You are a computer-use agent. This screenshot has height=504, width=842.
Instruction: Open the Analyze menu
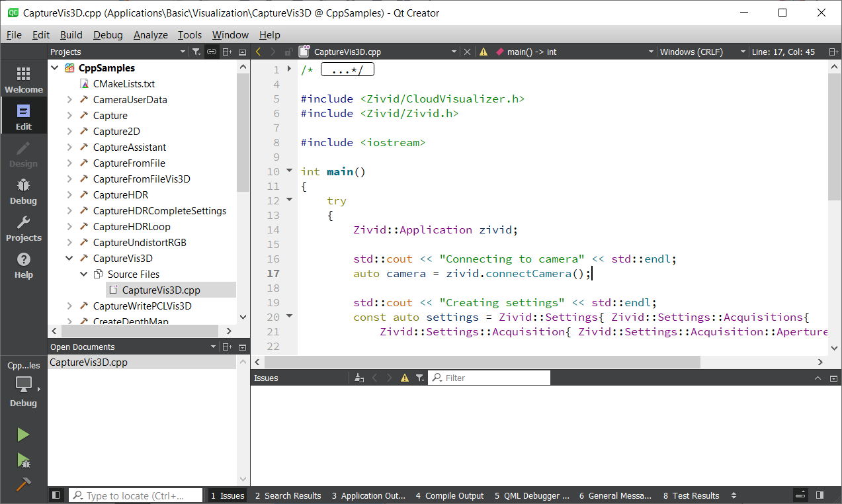(x=150, y=35)
